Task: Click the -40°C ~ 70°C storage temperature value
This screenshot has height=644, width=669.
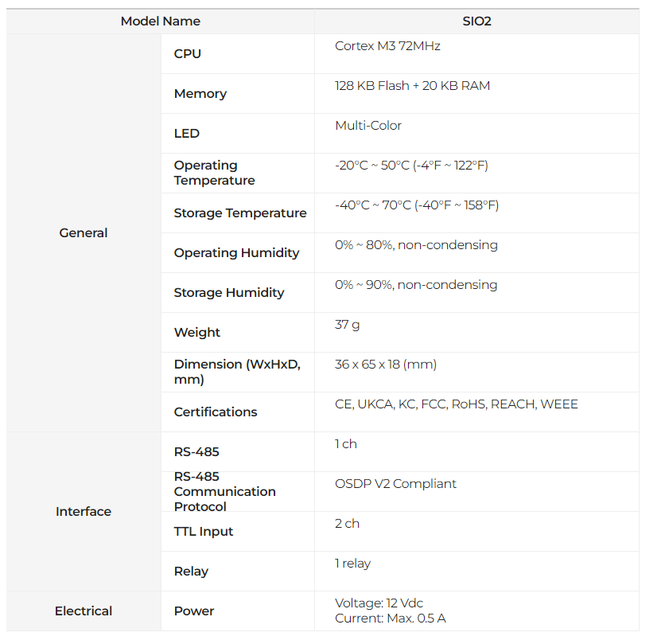Action: click(417, 205)
